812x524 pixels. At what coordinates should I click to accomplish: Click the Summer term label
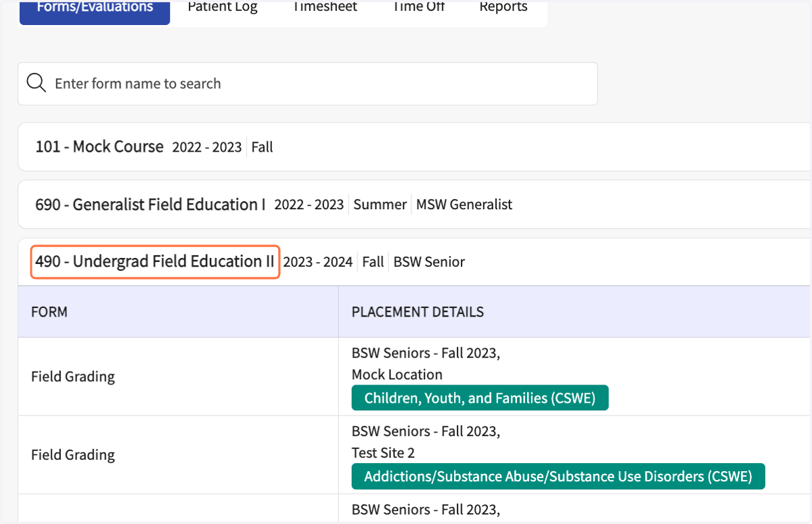coord(380,204)
